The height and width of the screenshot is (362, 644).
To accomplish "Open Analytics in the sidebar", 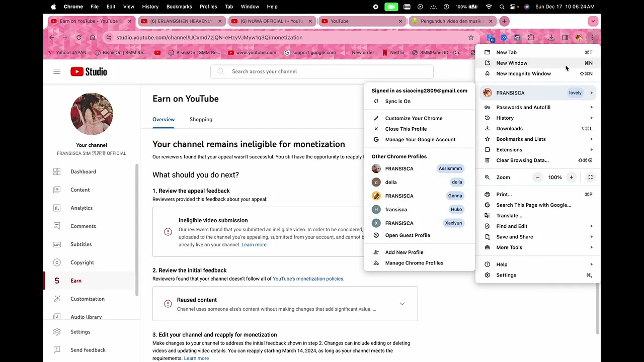I will click(82, 208).
